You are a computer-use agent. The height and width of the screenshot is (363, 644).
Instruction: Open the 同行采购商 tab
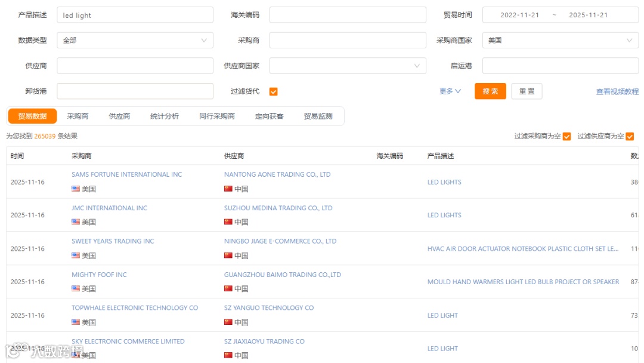tap(217, 116)
